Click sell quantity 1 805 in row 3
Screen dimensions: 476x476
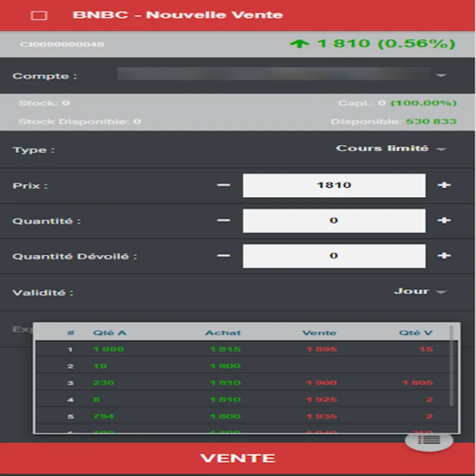click(x=418, y=382)
